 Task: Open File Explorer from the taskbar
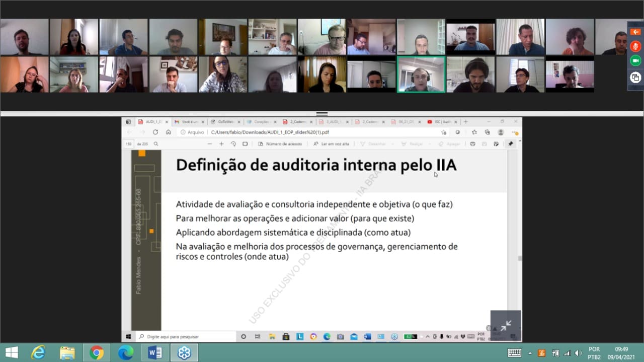[67, 352]
